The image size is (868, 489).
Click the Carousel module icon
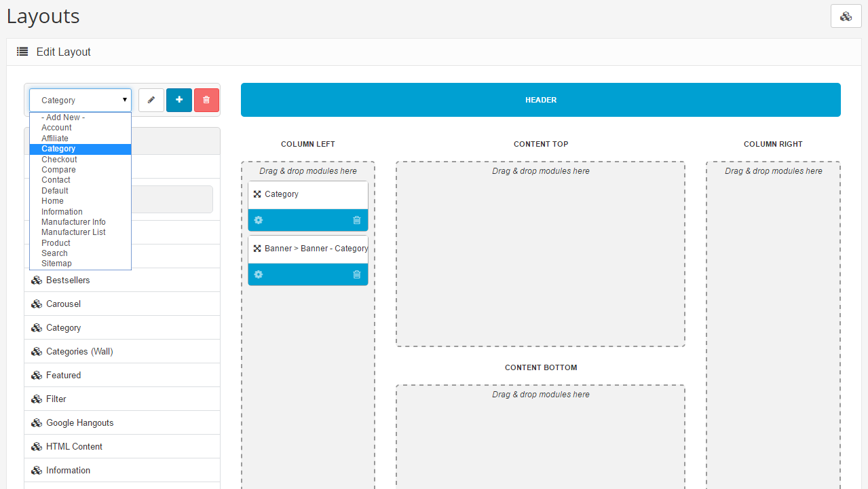tap(37, 304)
